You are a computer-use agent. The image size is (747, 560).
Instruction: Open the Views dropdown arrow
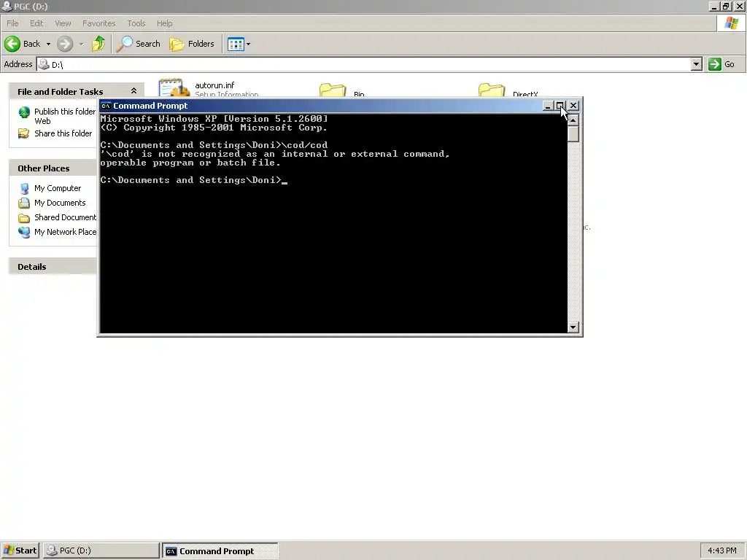pyautogui.click(x=248, y=44)
